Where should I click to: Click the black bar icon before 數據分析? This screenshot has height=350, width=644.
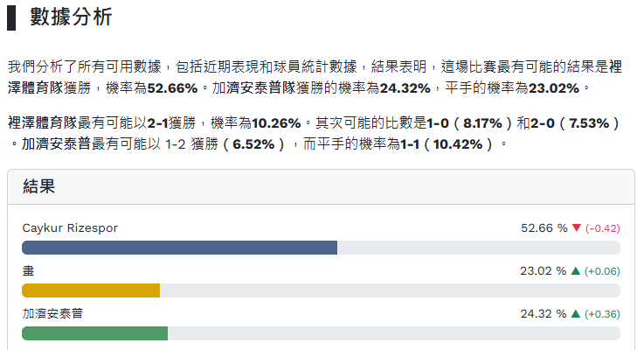point(10,17)
